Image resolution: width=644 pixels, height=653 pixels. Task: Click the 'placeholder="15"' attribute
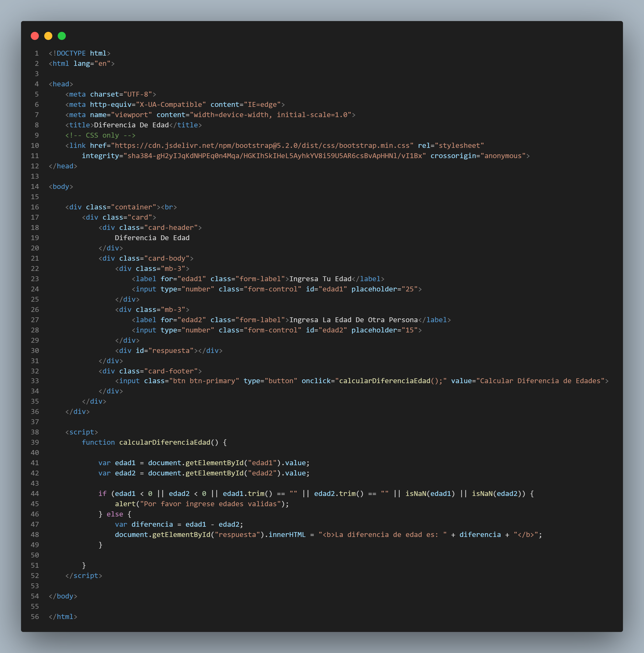tap(385, 330)
